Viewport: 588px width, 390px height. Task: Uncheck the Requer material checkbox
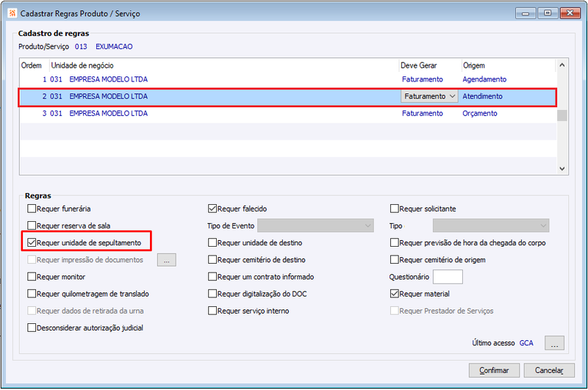(x=394, y=294)
